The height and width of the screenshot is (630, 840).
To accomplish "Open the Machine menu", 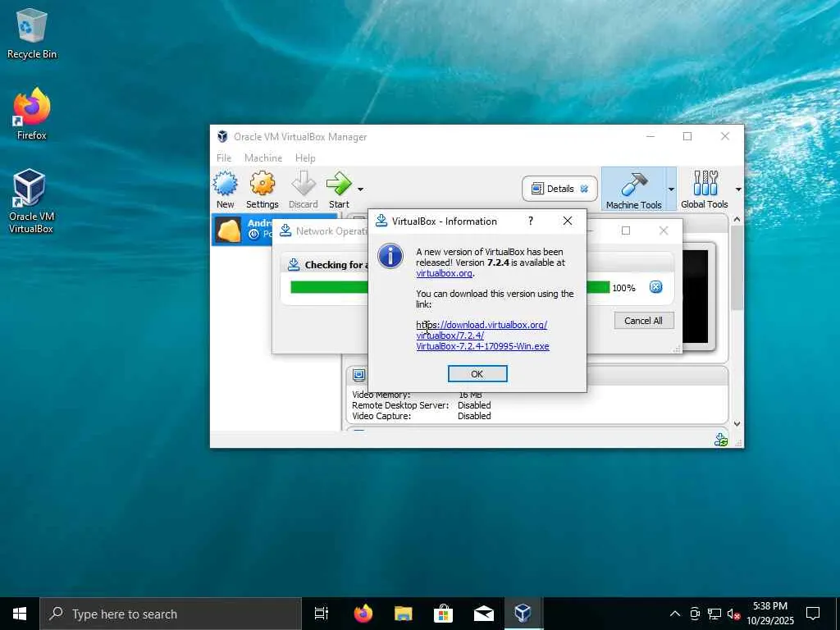I will tap(263, 158).
